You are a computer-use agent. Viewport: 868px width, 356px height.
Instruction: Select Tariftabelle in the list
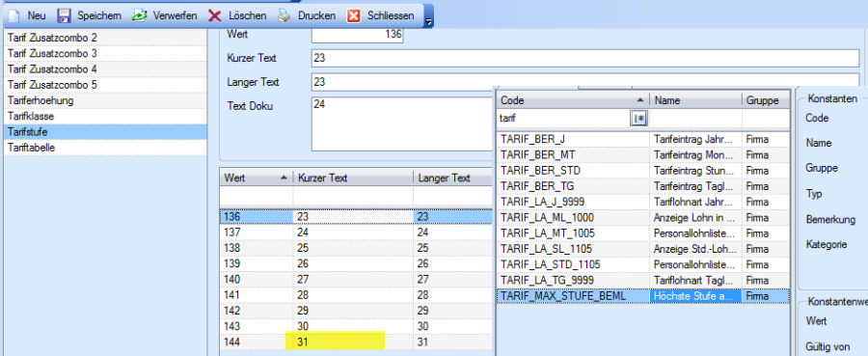click(105, 148)
